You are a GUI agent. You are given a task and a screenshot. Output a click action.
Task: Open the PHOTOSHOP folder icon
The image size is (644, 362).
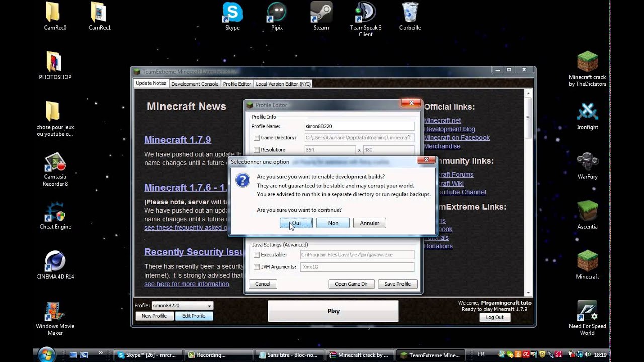click(x=55, y=65)
